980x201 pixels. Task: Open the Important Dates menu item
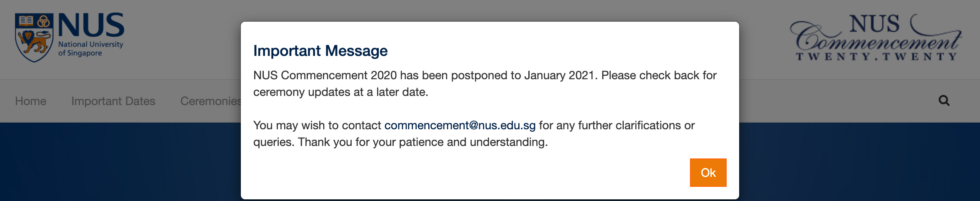pos(113,101)
